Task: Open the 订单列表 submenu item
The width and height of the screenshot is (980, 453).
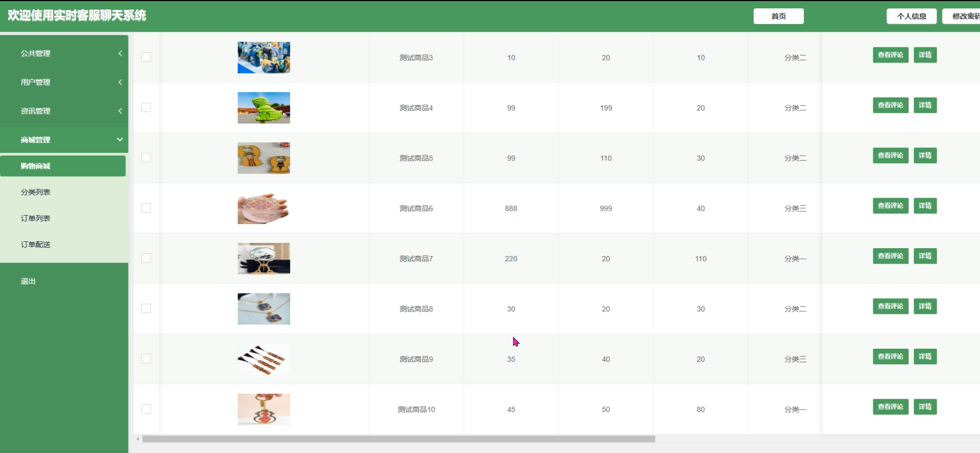Action: (63, 218)
